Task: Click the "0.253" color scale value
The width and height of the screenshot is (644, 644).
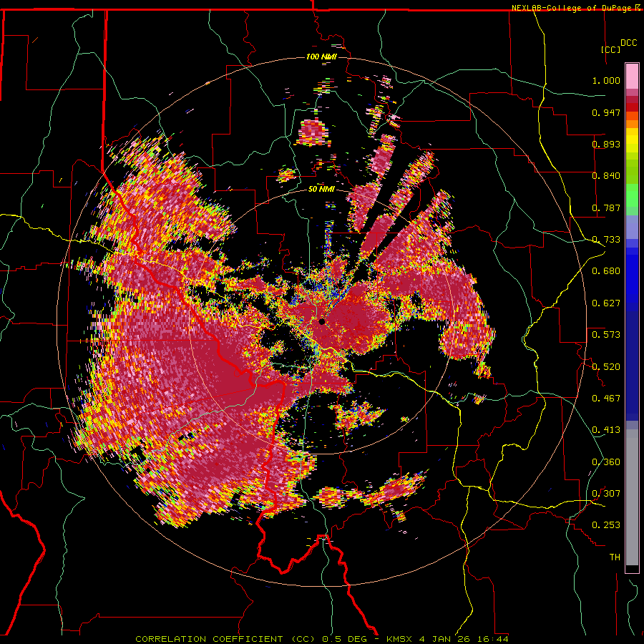Action: point(606,525)
